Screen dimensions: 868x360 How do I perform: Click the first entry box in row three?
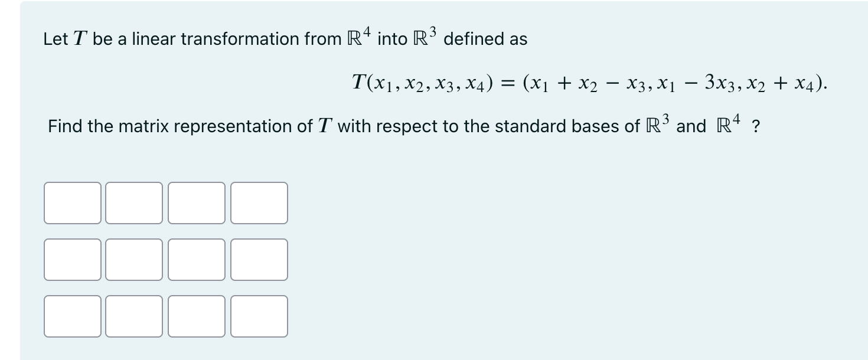pos(72,316)
